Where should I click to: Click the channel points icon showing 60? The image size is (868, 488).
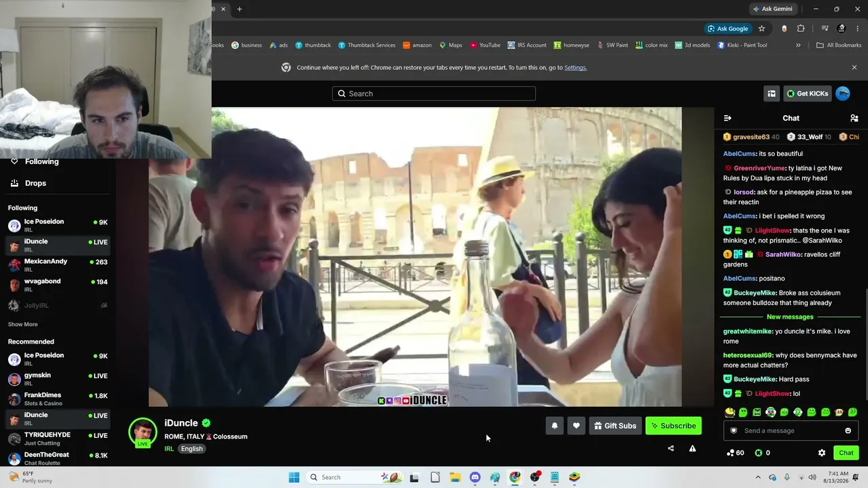click(x=730, y=453)
